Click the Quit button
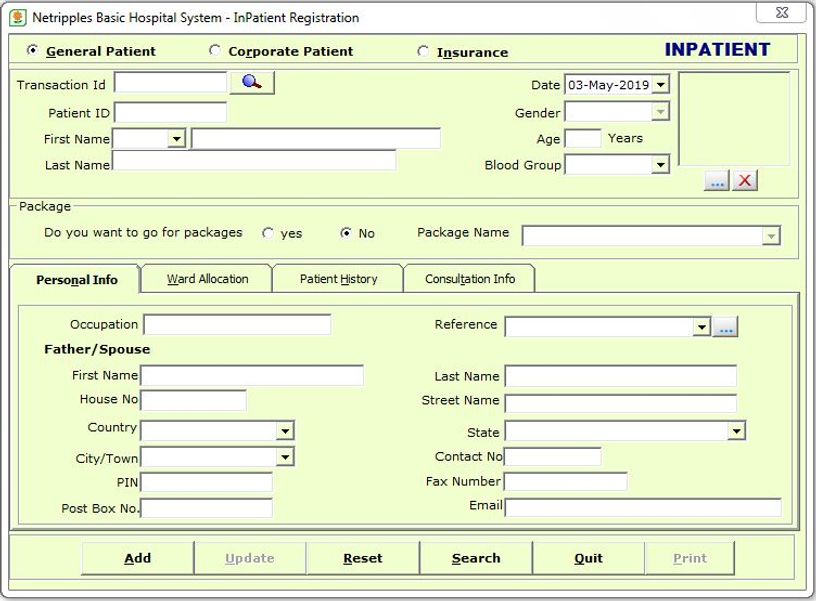 tap(589, 558)
